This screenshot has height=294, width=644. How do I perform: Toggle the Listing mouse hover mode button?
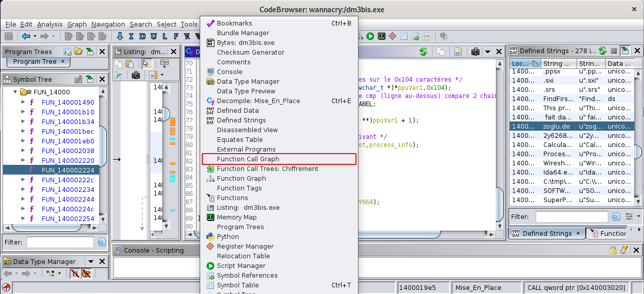(x=146, y=64)
